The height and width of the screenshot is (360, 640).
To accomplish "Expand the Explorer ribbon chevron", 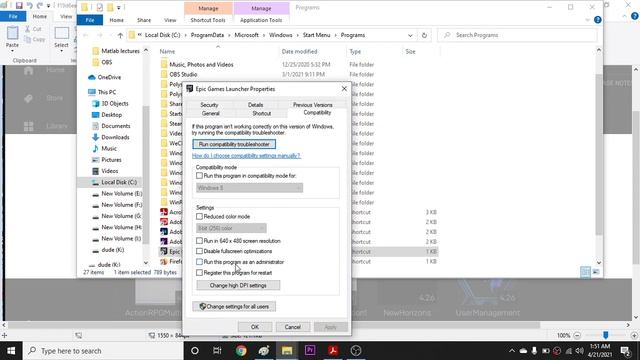I will tap(587, 20).
